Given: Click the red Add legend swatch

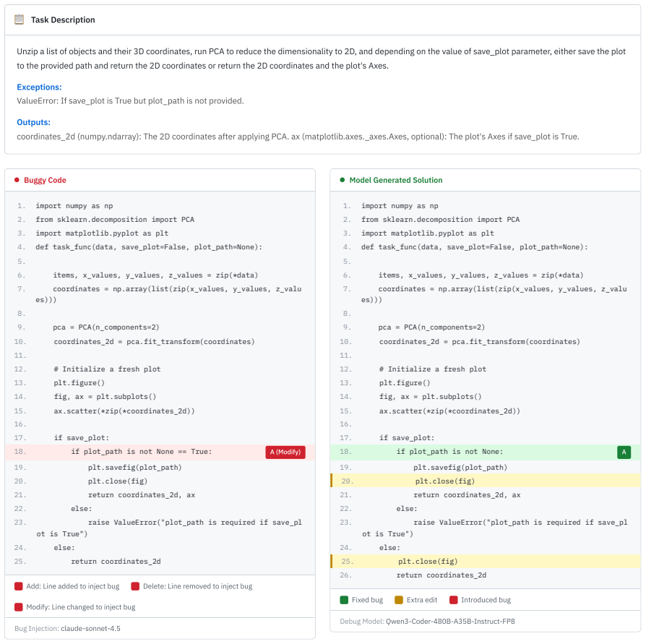Looking at the screenshot, I should pos(19,586).
